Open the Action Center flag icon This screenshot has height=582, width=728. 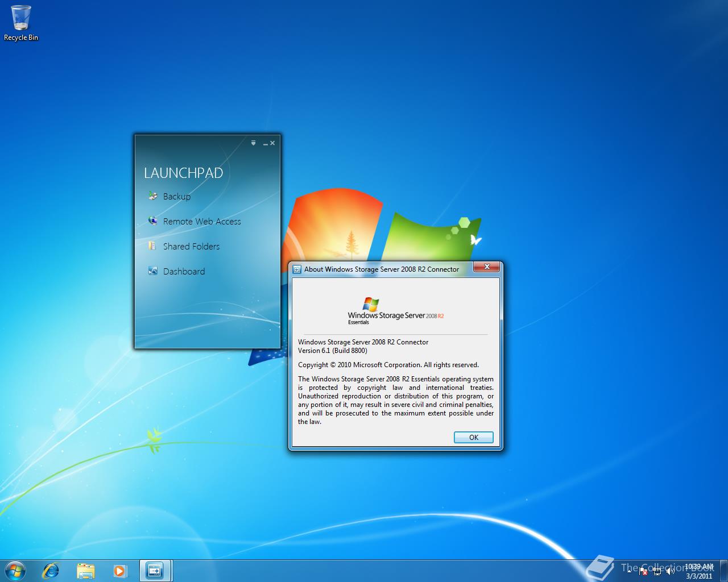tap(643, 571)
